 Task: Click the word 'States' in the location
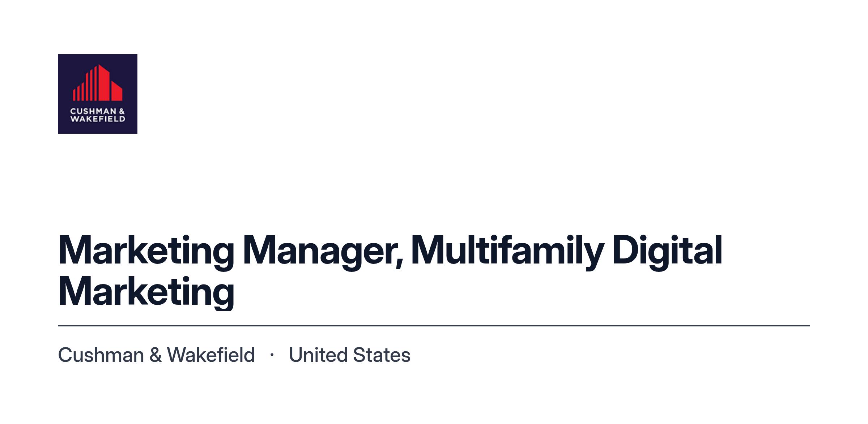click(382, 355)
